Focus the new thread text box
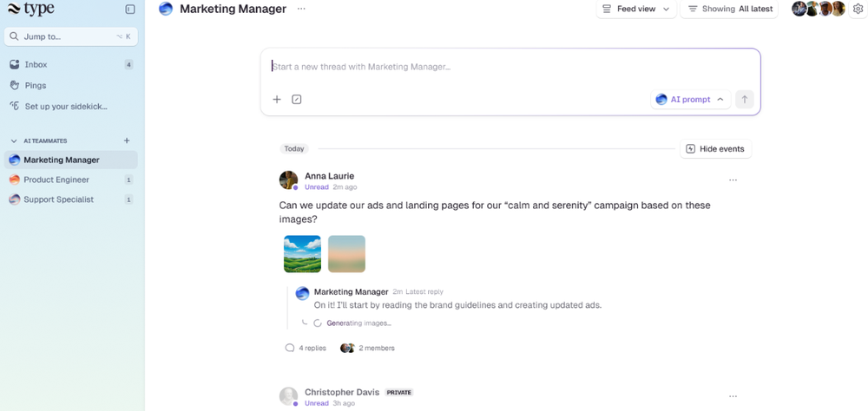 510,67
